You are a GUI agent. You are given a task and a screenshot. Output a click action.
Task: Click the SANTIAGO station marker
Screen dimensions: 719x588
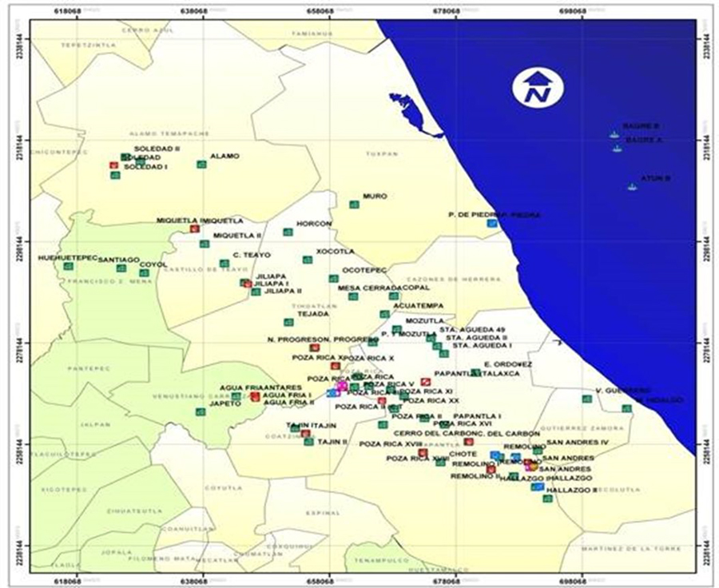121,268
